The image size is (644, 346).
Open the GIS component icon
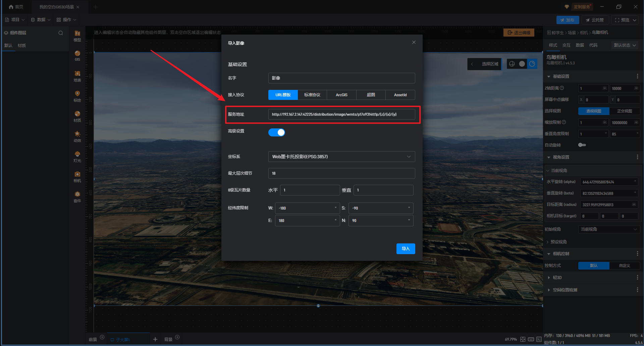pyautogui.click(x=77, y=55)
